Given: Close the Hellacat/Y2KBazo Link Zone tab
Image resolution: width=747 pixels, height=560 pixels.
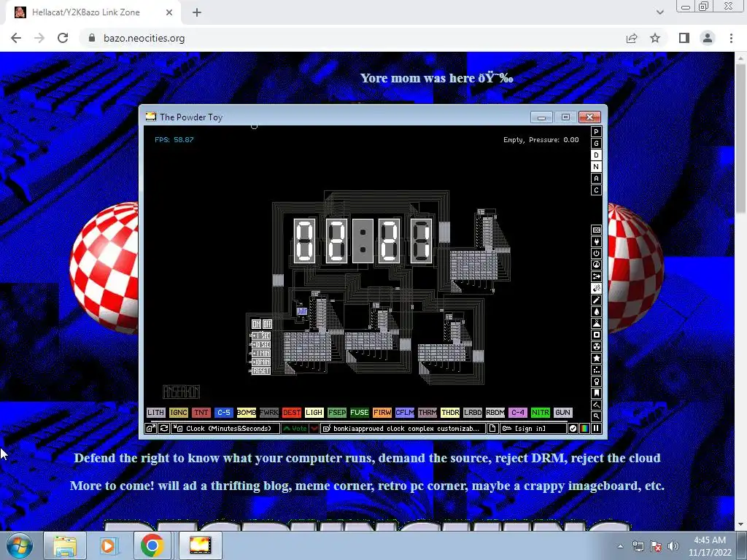Looking at the screenshot, I should (x=169, y=12).
